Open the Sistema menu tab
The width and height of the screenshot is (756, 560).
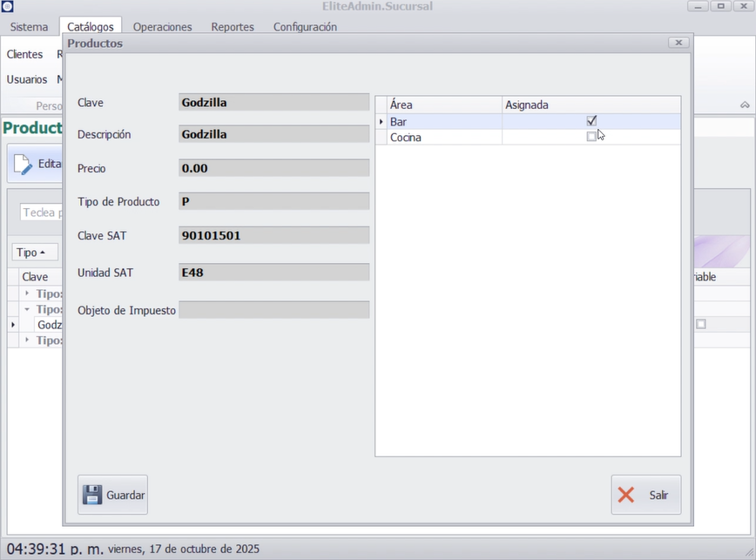point(29,27)
